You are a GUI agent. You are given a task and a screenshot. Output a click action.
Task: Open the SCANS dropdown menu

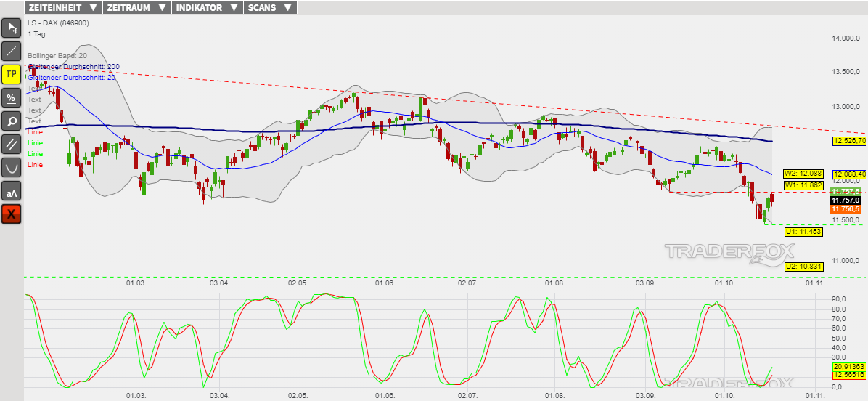[x=270, y=7]
